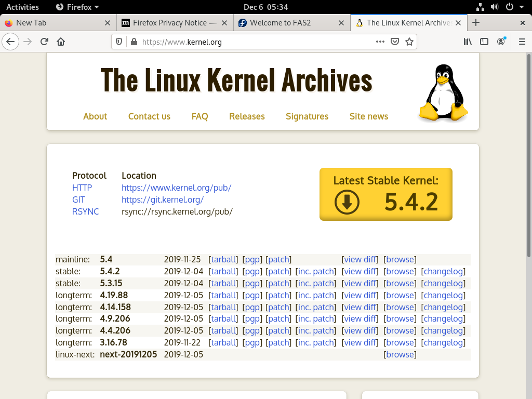Show the sidebars panel
This screenshot has width=532, height=399.
tap(484, 42)
